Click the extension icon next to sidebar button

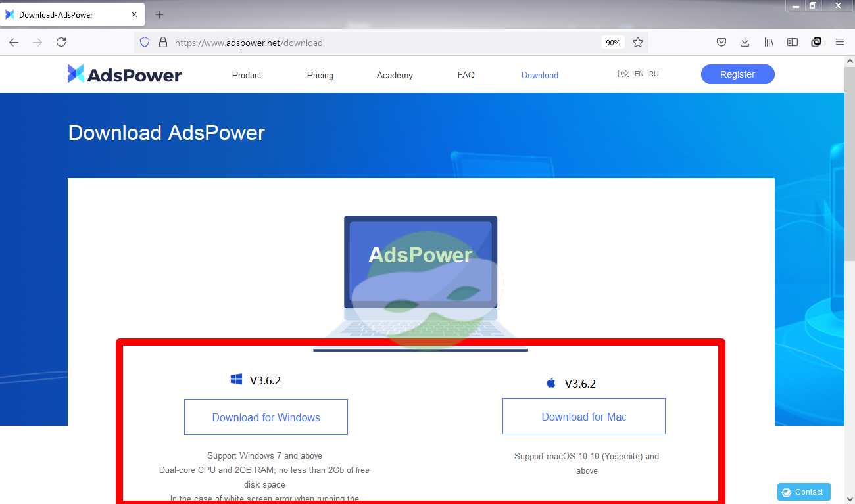point(816,42)
